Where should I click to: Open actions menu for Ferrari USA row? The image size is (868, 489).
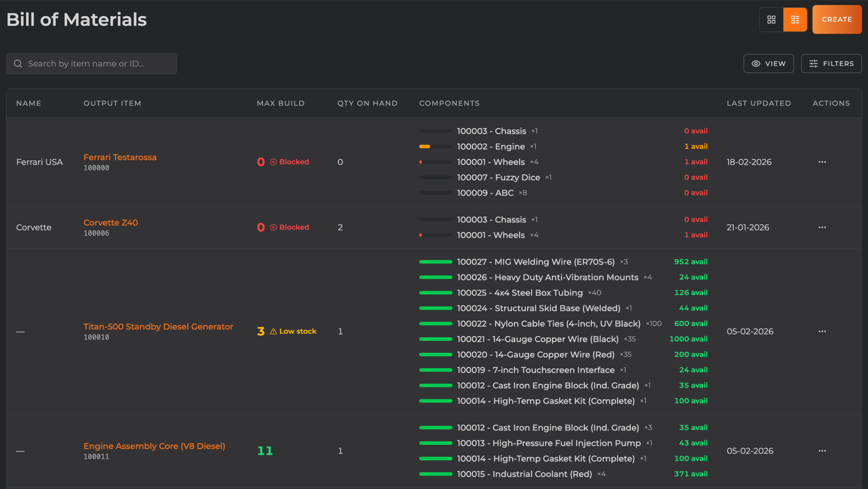pos(822,162)
